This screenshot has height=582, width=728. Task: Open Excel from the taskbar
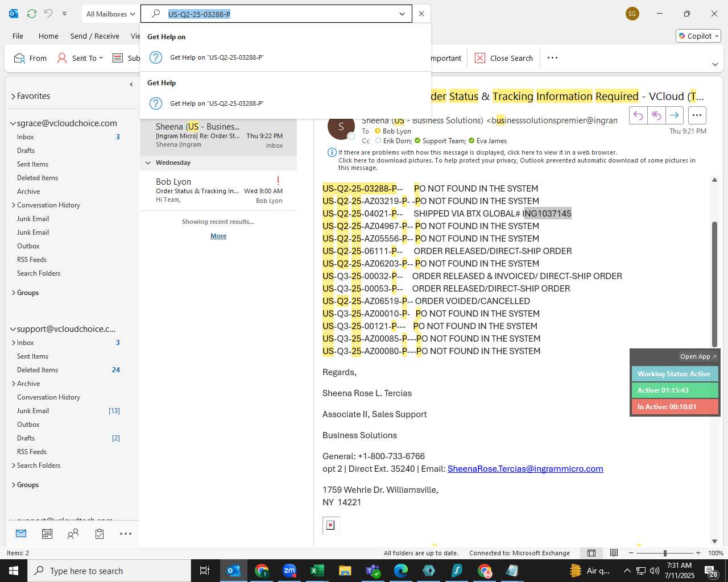click(x=317, y=571)
